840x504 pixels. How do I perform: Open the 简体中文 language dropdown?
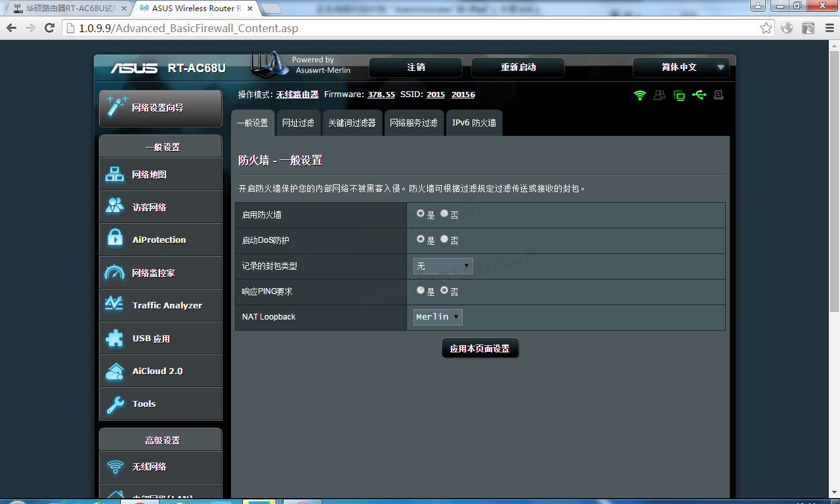click(x=681, y=68)
